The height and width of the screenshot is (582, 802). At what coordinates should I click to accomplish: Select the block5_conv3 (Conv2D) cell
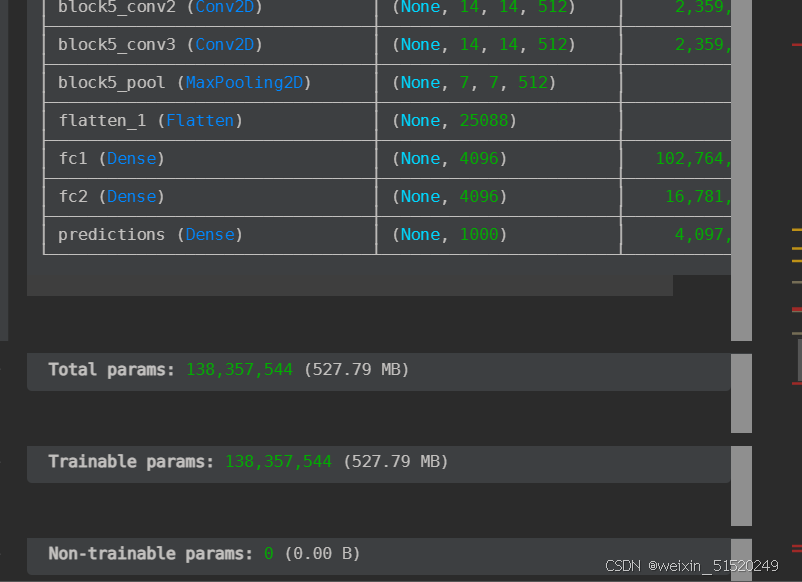click(210, 45)
